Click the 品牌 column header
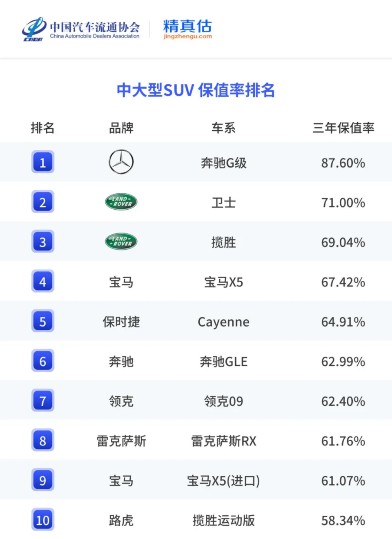The image size is (392, 539). 121,128
